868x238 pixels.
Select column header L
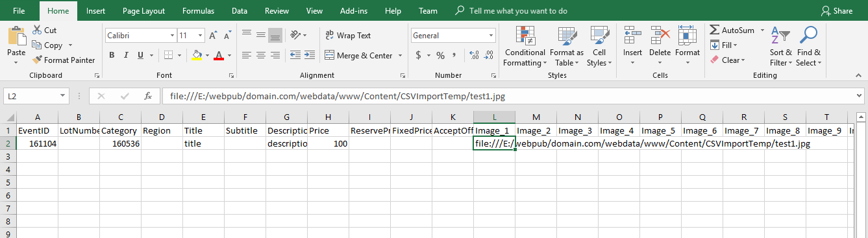[495, 117]
